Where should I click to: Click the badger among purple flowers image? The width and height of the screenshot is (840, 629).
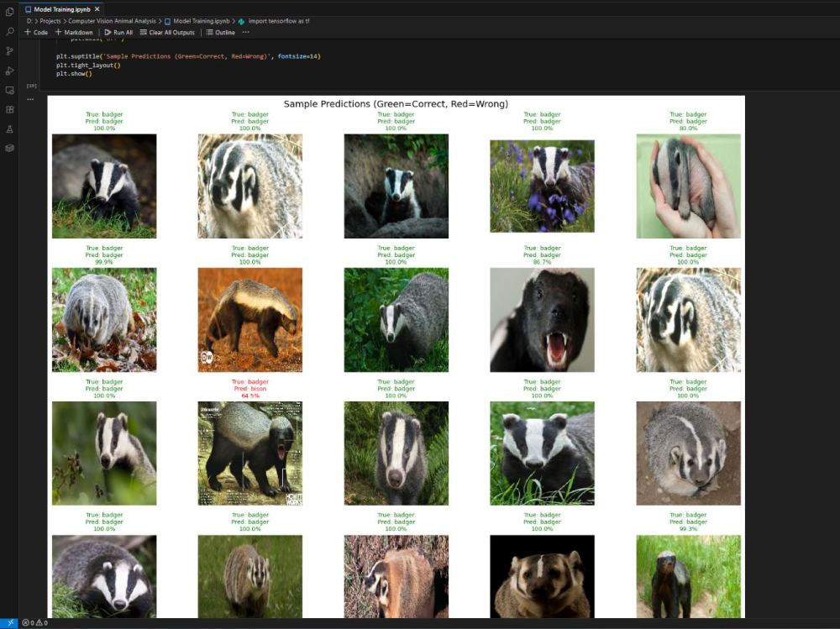(x=542, y=186)
